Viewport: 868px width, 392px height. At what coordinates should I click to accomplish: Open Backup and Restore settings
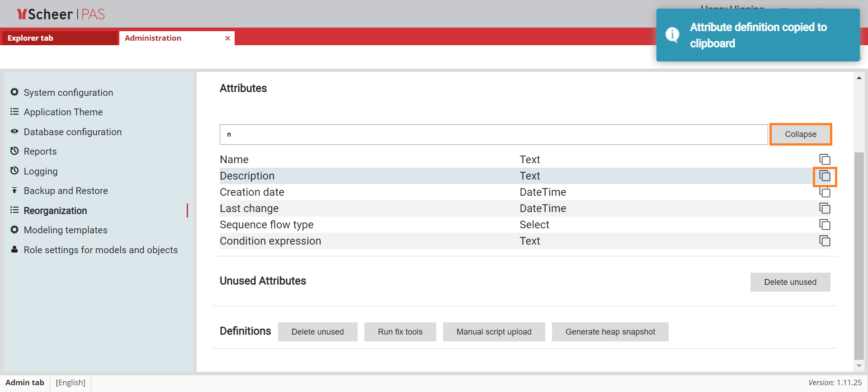point(66,191)
